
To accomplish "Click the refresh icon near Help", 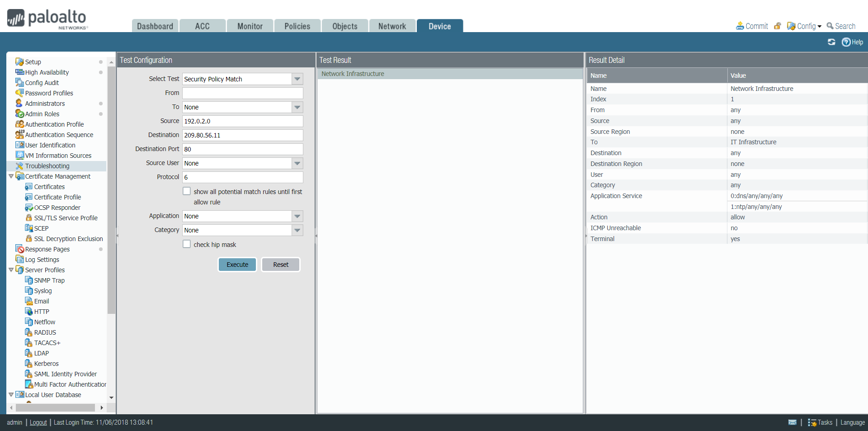I will 831,42.
